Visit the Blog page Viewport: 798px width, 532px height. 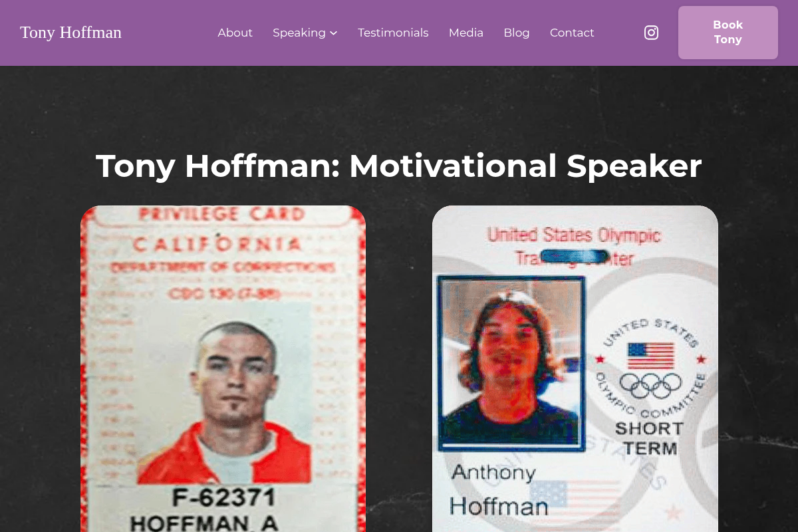(x=516, y=33)
